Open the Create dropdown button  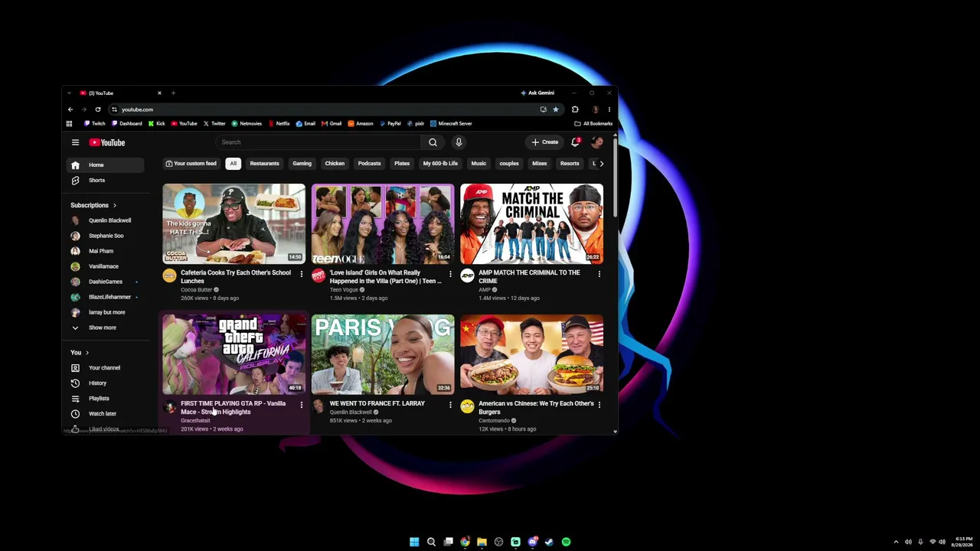pos(546,142)
